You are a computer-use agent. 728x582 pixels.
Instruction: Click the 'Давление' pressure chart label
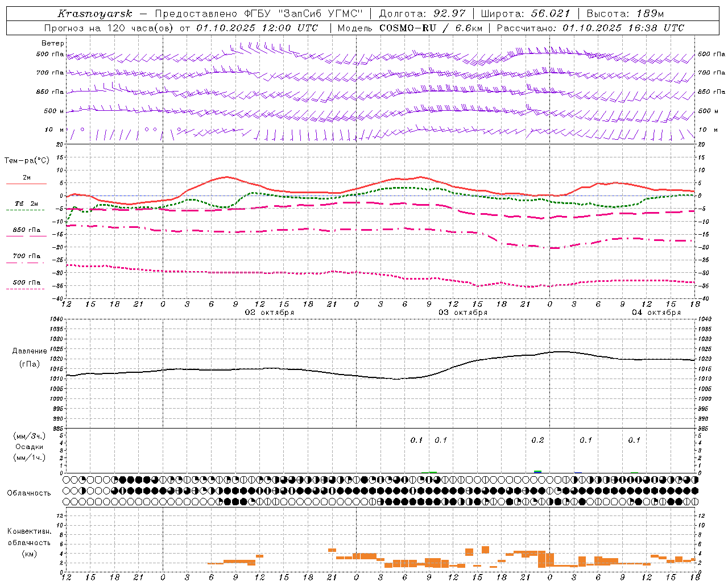click(30, 351)
